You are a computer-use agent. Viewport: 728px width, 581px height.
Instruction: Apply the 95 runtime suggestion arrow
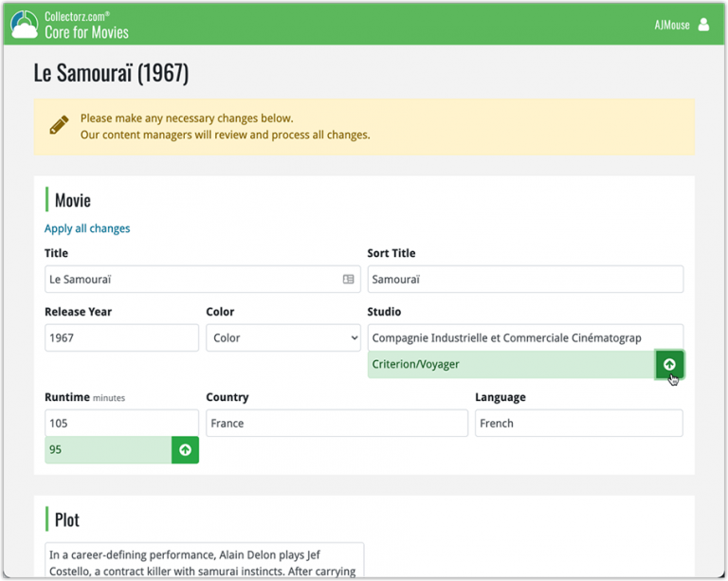[185, 449]
